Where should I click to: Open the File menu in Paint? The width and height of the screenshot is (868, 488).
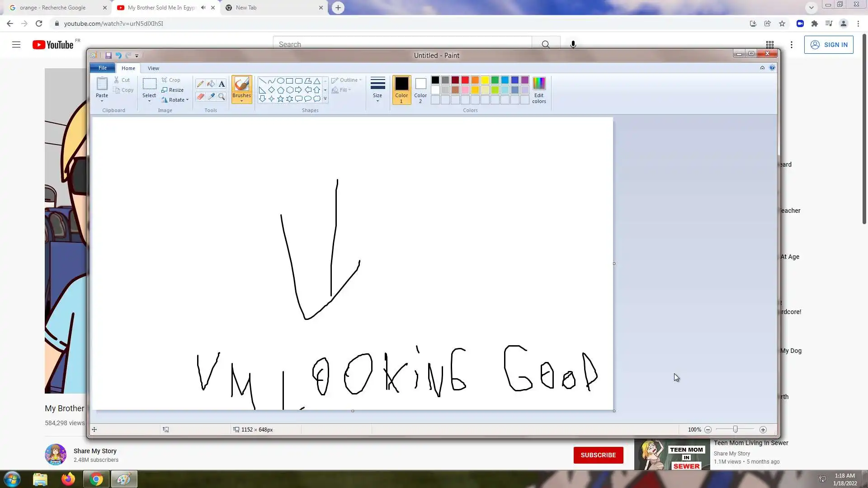(x=103, y=68)
